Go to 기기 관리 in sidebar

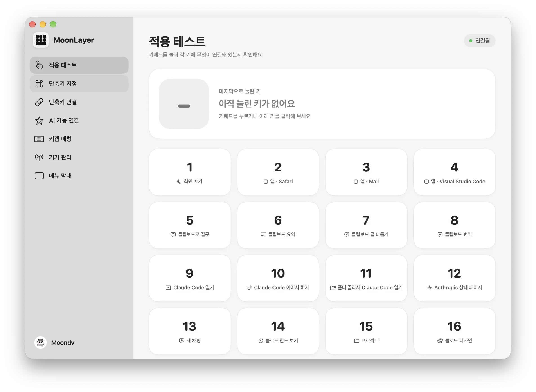(x=79, y=157)
